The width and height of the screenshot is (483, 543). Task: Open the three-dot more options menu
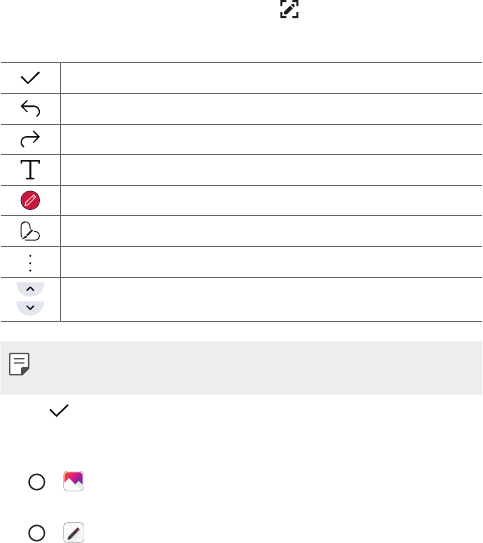point(30,263)
